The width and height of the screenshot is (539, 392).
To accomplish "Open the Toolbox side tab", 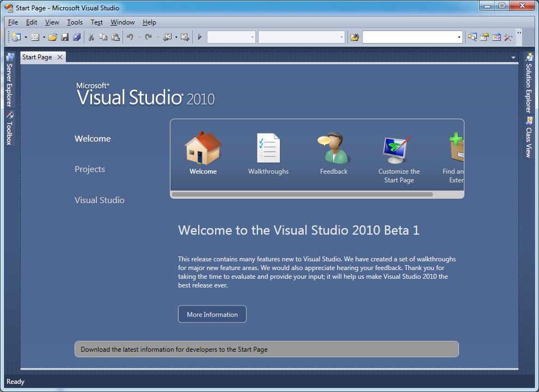I will point(9,128).
